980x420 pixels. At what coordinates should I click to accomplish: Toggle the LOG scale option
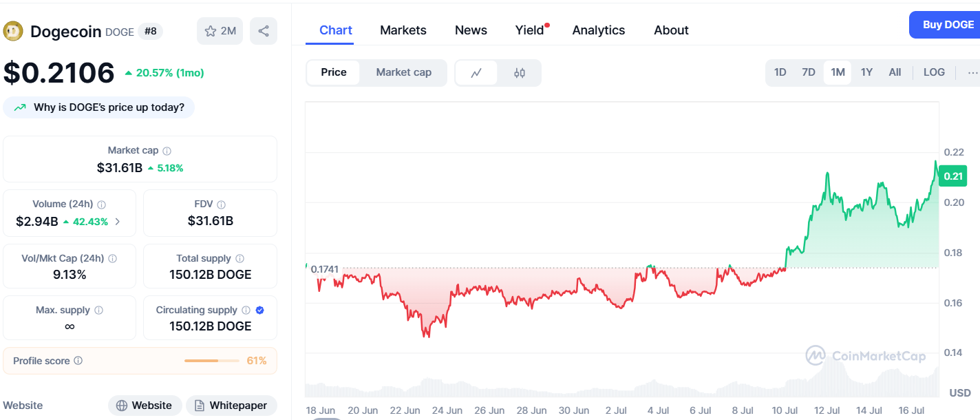coord(934,72)
